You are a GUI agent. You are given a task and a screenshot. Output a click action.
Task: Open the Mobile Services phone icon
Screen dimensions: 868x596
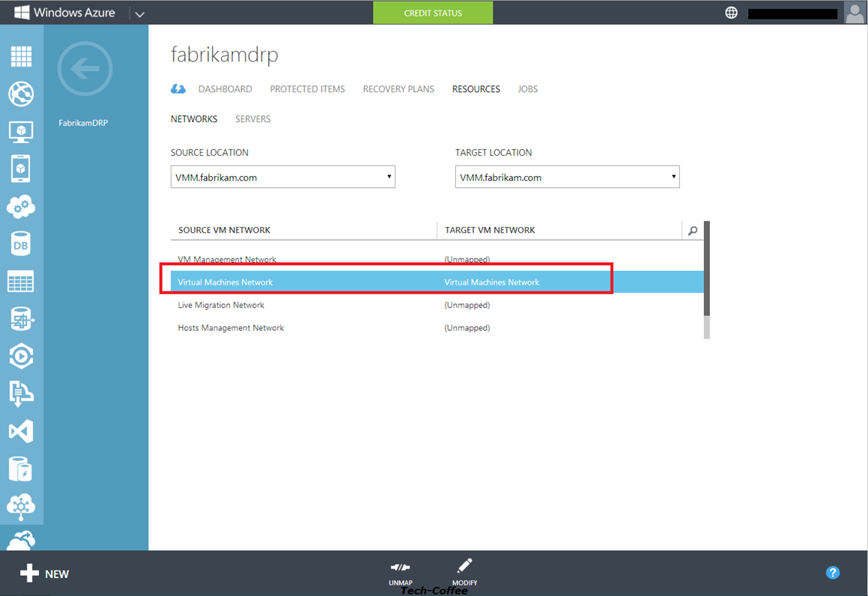21,168
